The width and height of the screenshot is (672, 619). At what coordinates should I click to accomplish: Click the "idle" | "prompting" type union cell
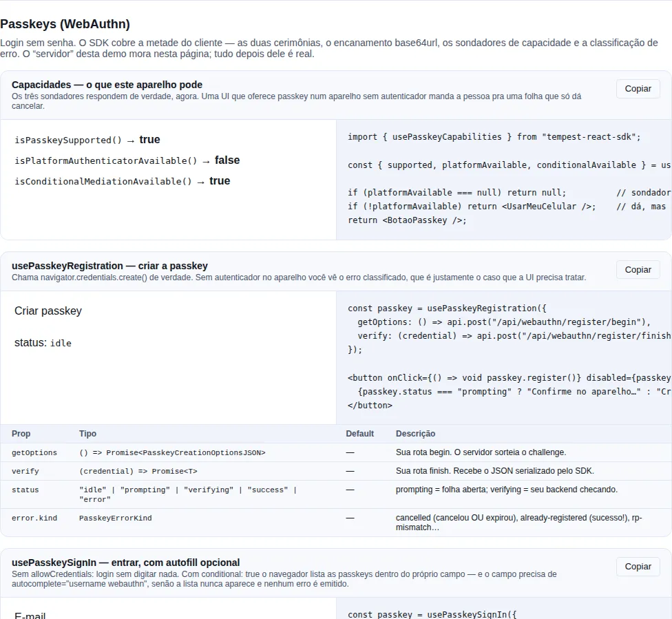point(188,494)
